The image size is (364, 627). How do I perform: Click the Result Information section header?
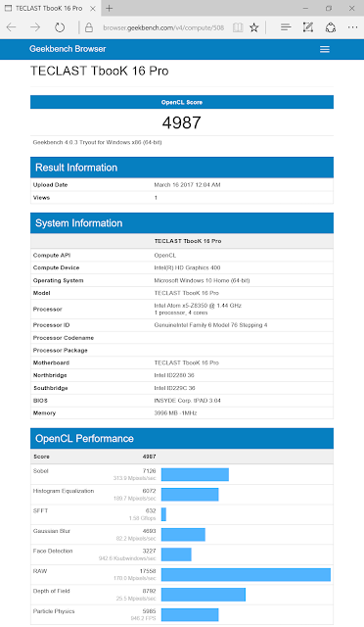click(x=182, y=168)
